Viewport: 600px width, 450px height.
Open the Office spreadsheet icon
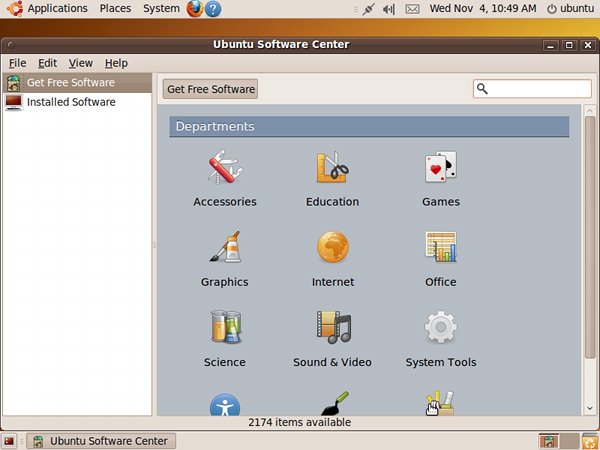[x=441, y=247]
